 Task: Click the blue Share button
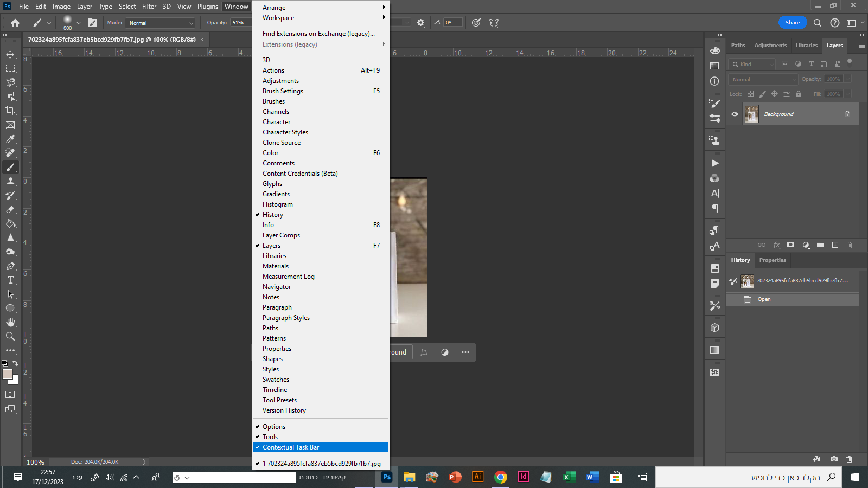tap(792, 23)
